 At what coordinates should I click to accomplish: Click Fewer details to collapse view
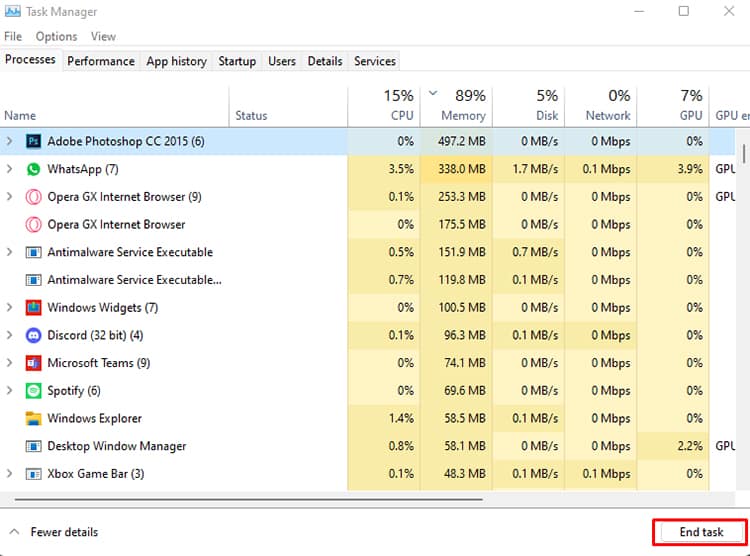[53, 532]
